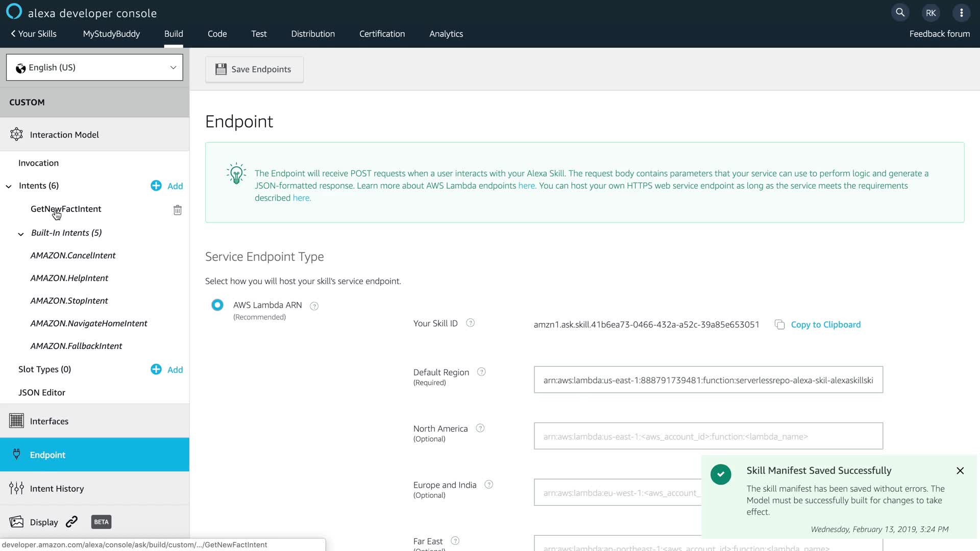Collapse the Intents (6) tree
The image size is (980, 551).
pos(9,186)
